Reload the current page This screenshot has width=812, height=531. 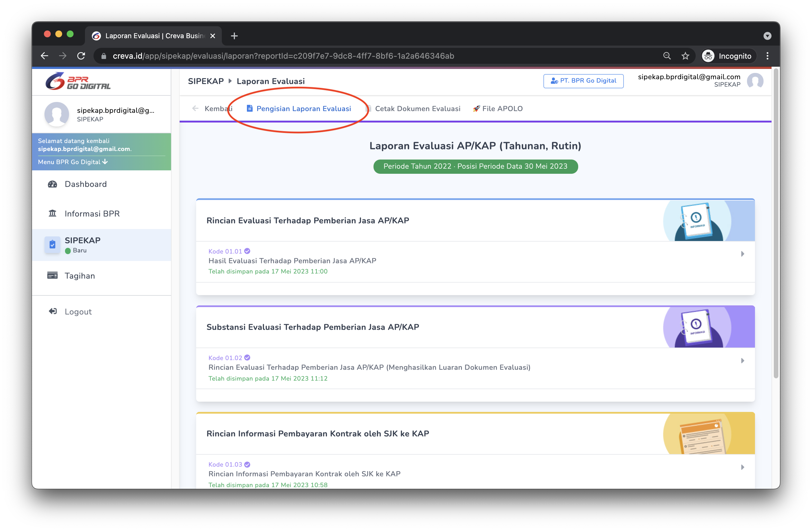click(81, 56)
